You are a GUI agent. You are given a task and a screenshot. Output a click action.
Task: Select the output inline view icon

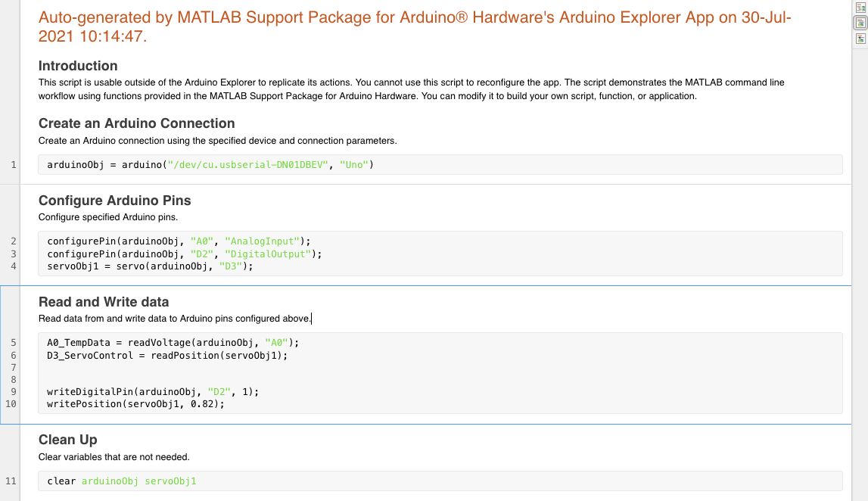860,23
